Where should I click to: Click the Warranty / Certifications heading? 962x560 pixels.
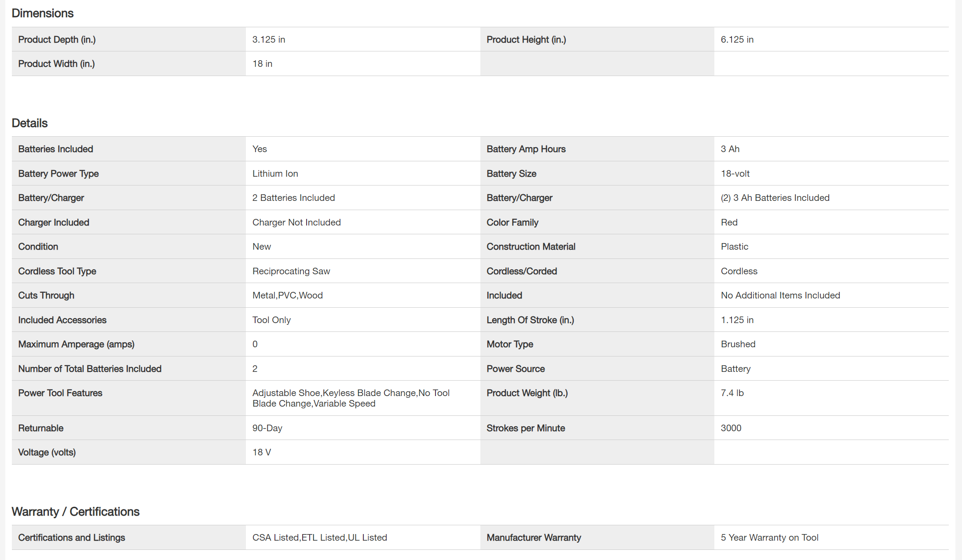pos(75,512)
